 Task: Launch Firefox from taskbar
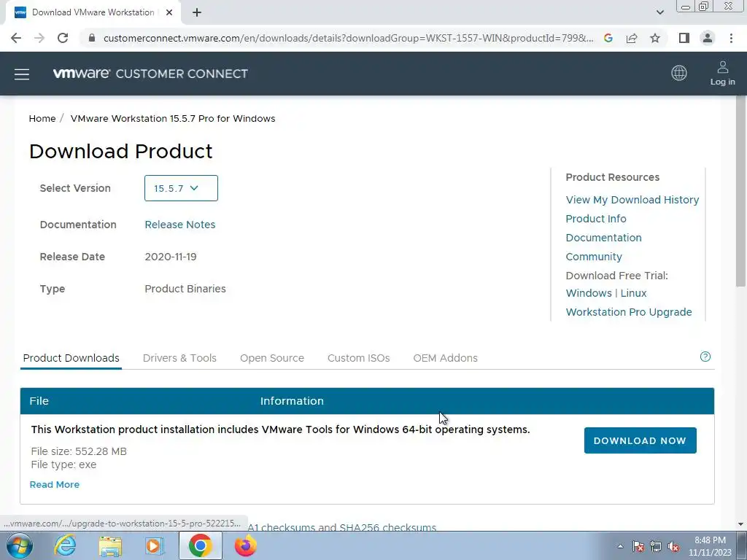point(245,545)
